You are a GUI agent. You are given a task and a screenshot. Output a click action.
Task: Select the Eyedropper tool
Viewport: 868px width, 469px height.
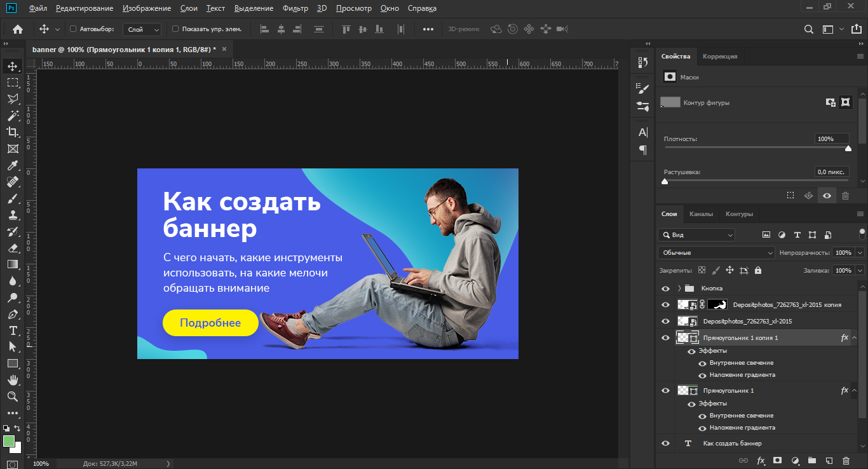click(x=12, y=166)
